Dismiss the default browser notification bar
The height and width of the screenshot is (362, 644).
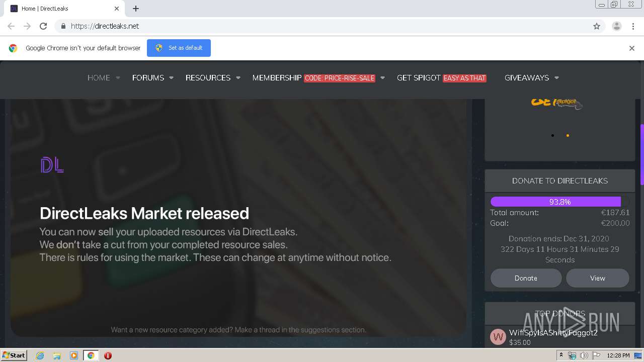(632, 48)
